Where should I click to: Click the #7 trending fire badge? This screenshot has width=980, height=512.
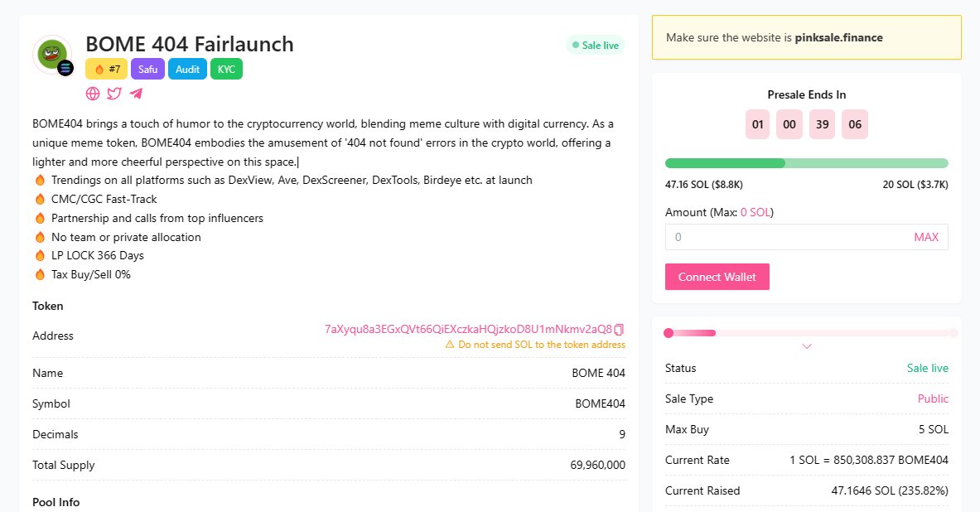click(x=107, y=70)
